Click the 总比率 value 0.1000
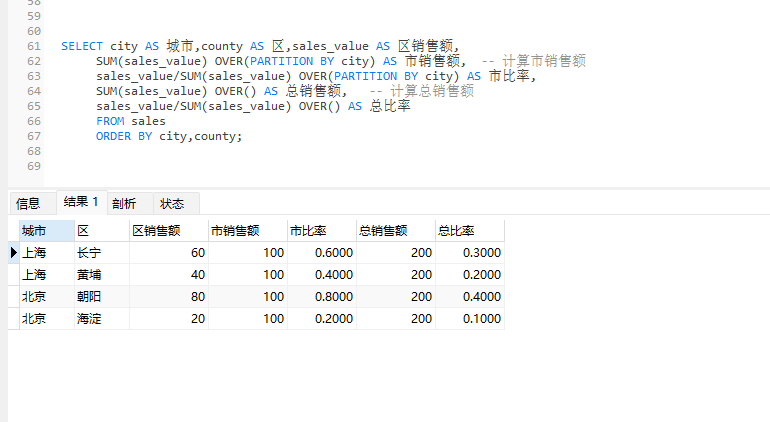This screenshot has width=770, height=422. coord(470,318)
